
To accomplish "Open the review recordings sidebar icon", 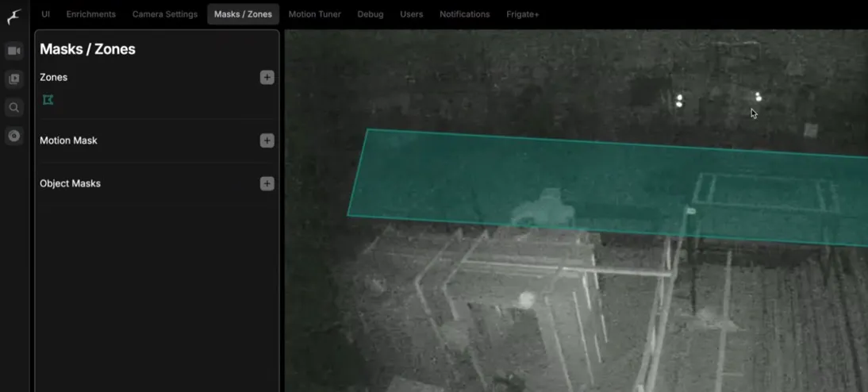I will pos(13,79).
